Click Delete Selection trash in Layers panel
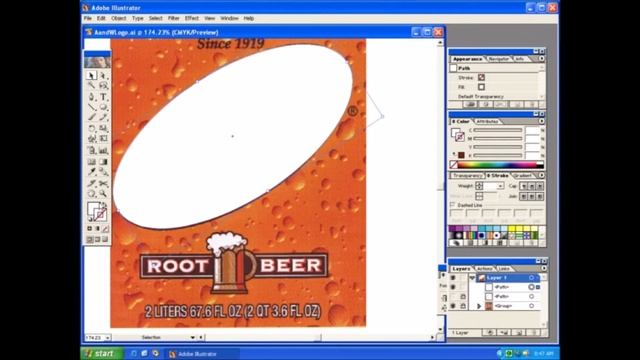The width and height of the screenshot is (640, 360). (534, 333)
